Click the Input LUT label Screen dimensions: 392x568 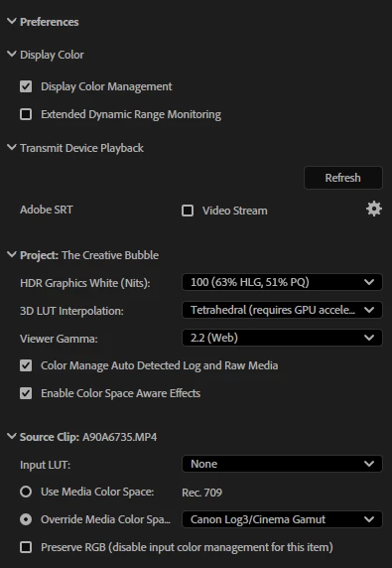point(45,465)
